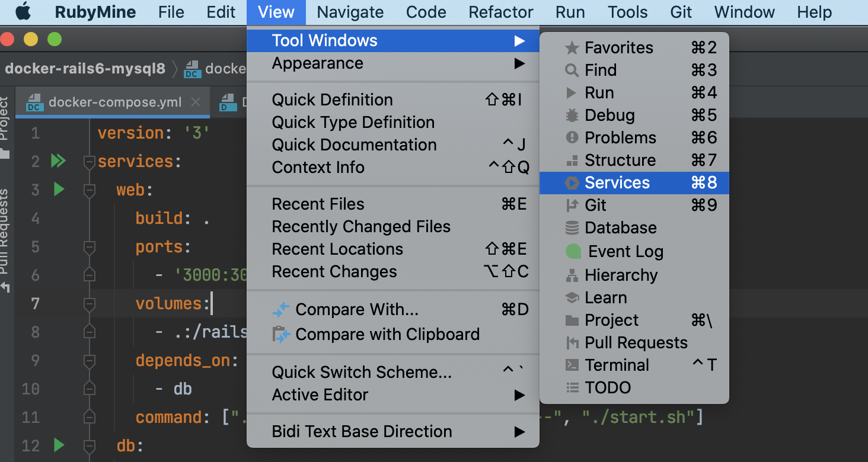Screen dimensions: 868x462
Task: Click double-arrow run icon beside services
Action: click(x=58, y=161)
